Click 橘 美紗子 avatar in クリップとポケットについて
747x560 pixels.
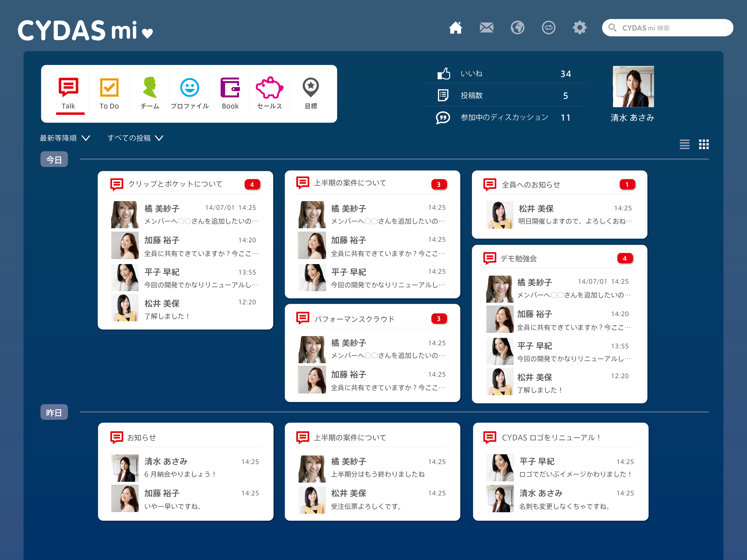click(x=125, y=215)
